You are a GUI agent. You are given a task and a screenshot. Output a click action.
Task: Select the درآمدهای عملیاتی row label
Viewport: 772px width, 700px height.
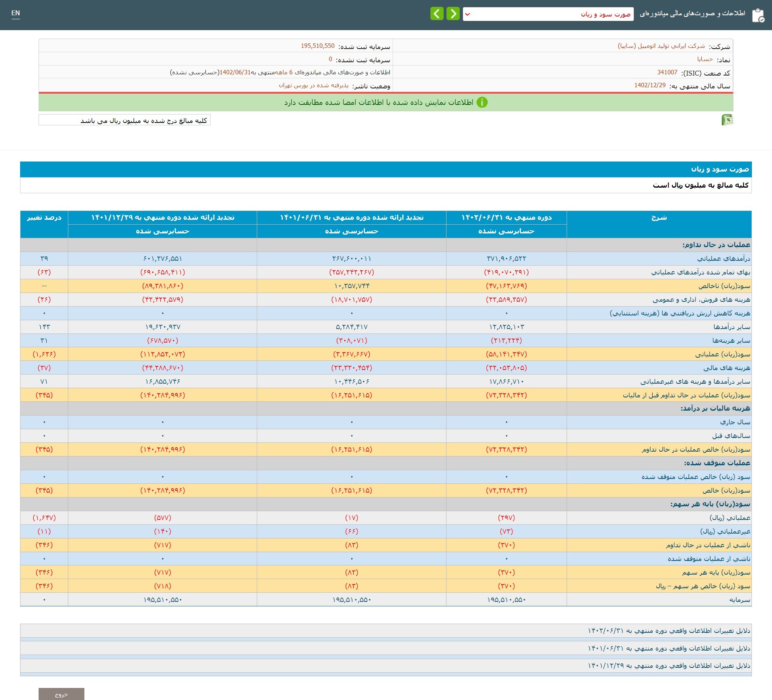click(723, 258)
